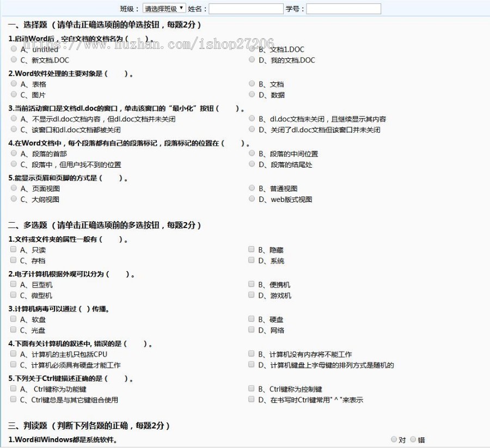Pick option A、不显示dl.doc文档内容
490x448 pixels.
14,119
